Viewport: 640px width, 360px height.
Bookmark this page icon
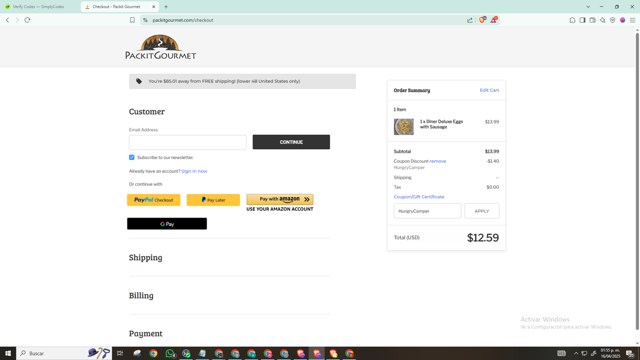pyautogui.click(x=132, y=20)
